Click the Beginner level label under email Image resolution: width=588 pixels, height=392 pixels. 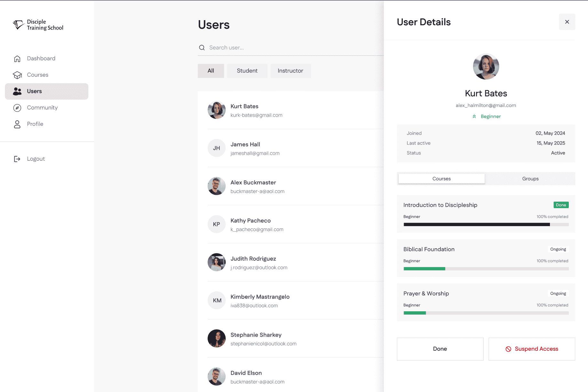[490, 117]
